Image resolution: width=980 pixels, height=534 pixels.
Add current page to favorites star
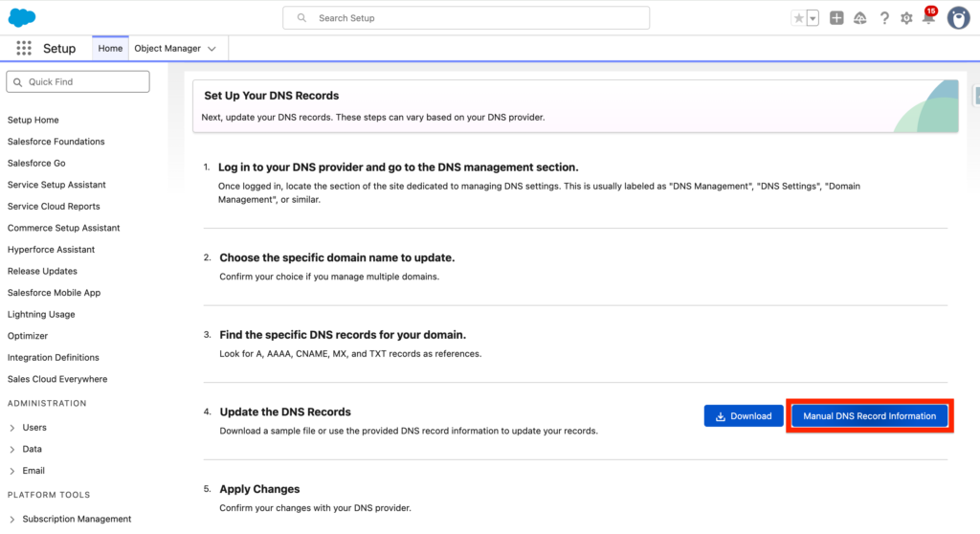tap(798, 18)
